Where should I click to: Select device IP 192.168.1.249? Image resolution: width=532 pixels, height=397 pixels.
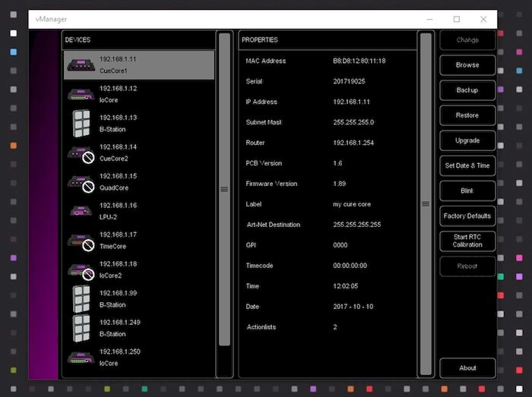pos(120,323)
